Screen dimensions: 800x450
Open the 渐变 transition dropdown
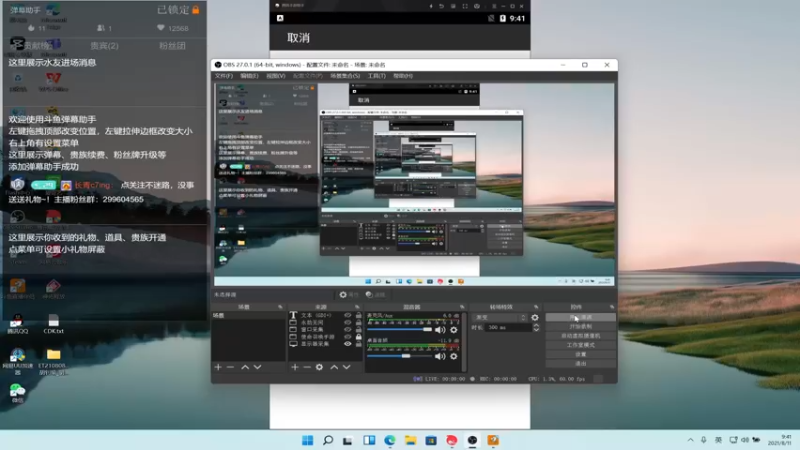[x=499, y=317]
